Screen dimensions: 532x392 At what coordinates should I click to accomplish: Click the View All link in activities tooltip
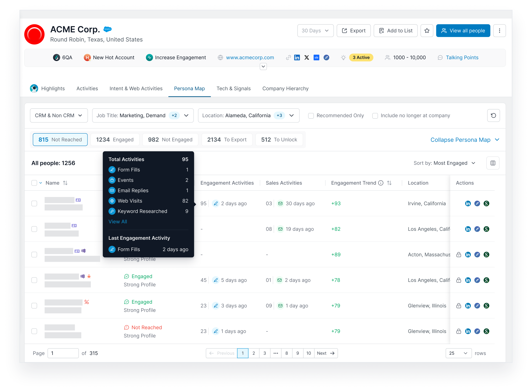[117, 222]
